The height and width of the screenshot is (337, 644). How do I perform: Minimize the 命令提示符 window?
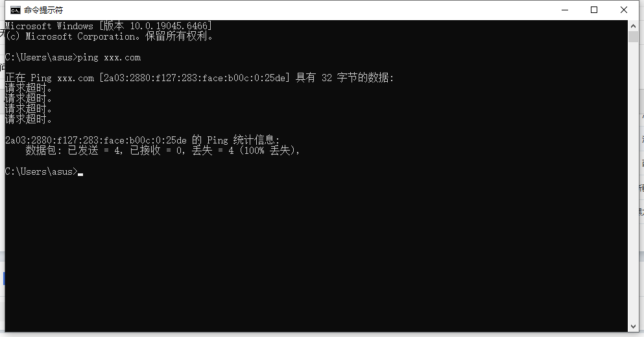[565, 10]
